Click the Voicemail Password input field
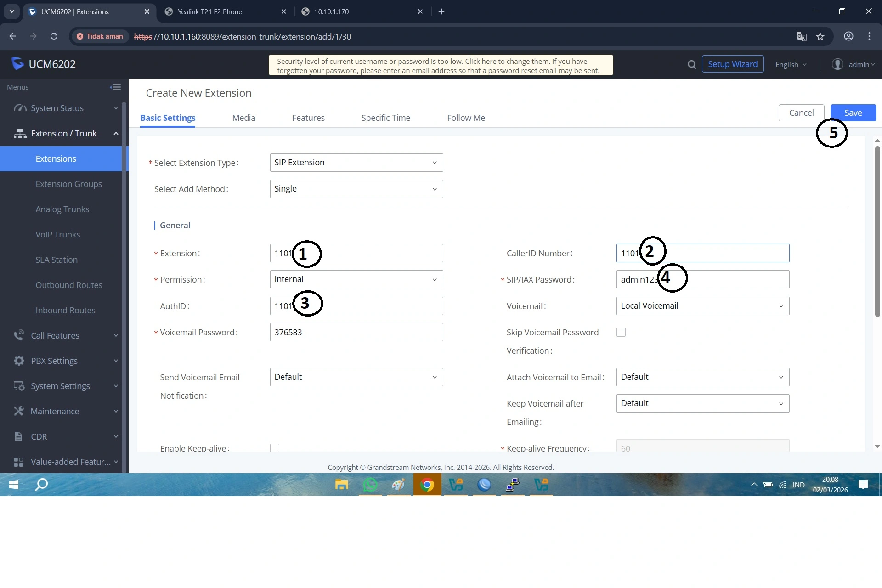The image size is (882, 588). [356, 333]
